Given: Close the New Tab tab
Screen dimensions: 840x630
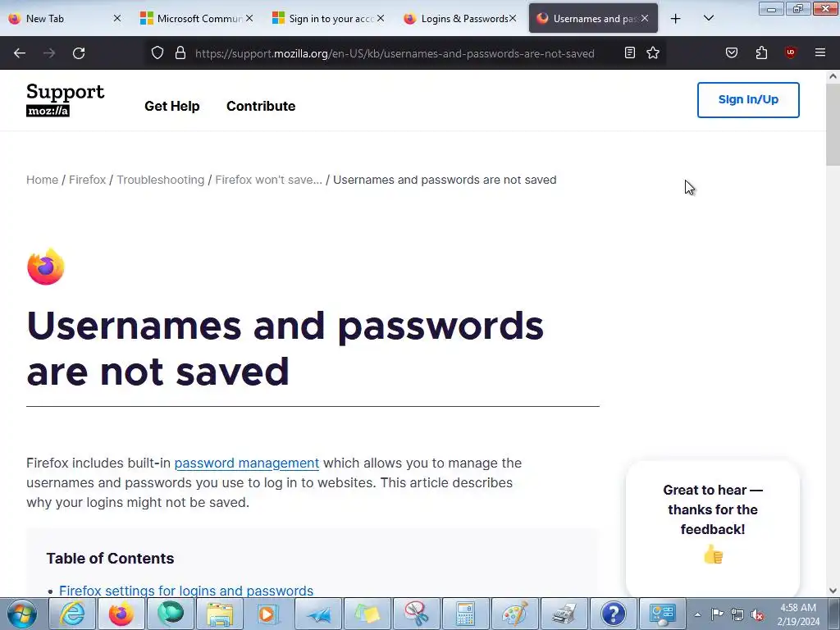Looking at the screenshot, I should (x=116, y=18).
